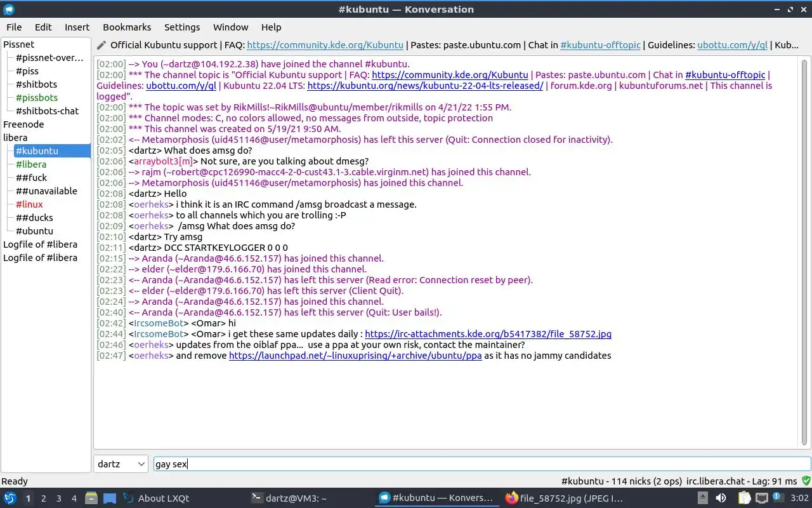
Task: Open kubuntu-22-04-lts-released link in chat
Action: 425,86
